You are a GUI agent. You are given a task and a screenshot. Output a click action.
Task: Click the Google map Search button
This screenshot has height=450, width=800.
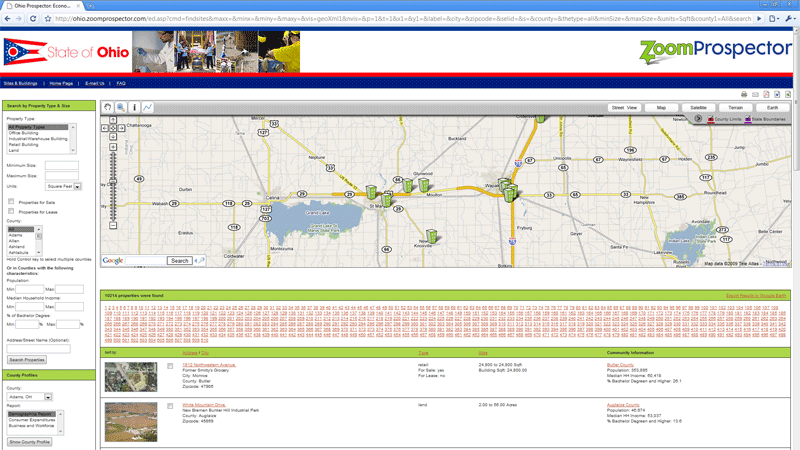click(180, 261)
